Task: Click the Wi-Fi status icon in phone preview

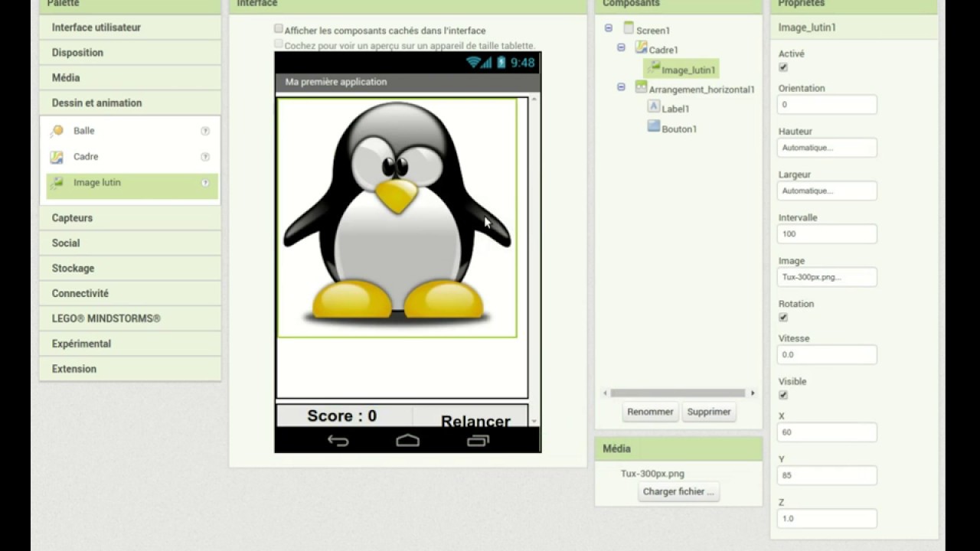Action: (x=473, y=63)
